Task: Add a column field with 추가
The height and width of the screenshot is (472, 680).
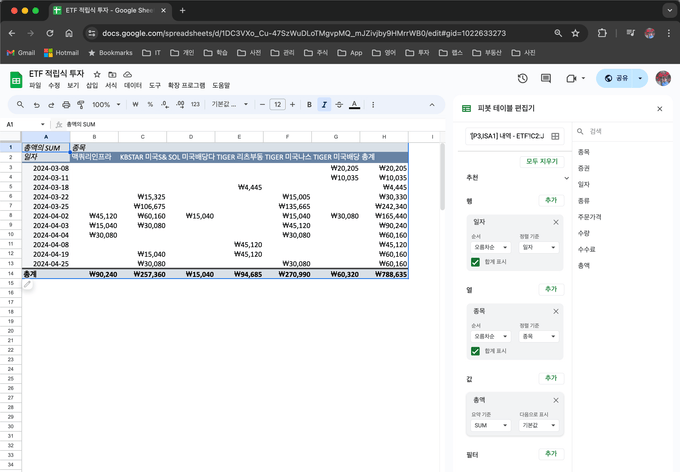Action: 551,289
